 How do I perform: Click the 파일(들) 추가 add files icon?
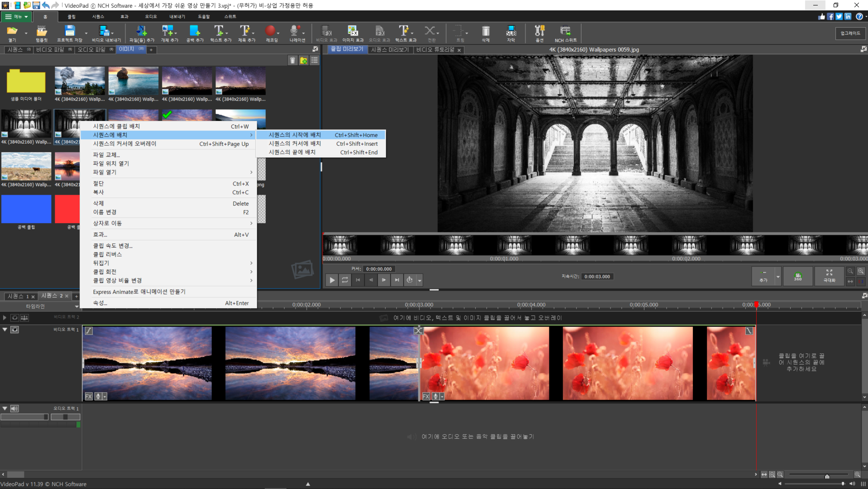pyautogui.click(x=142, y=31)
